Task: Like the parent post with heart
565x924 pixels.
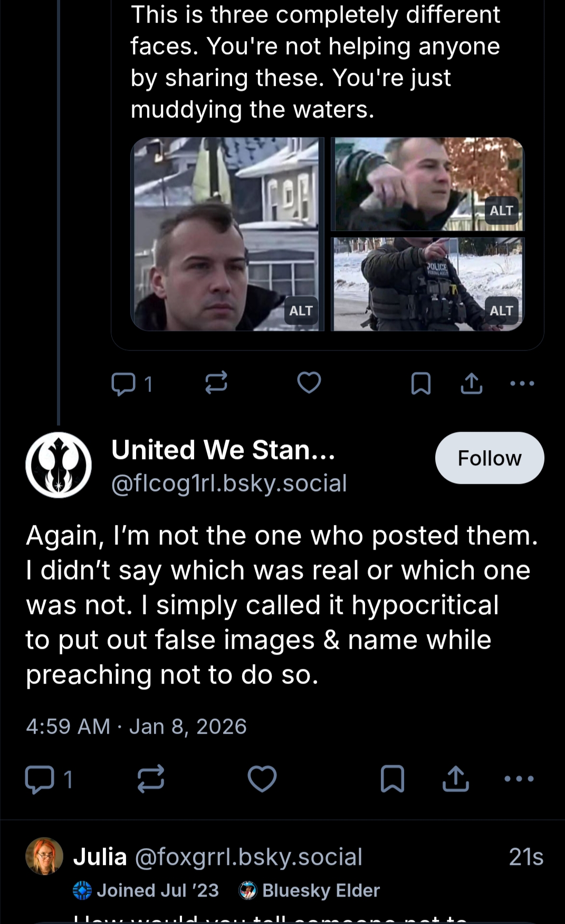Action: click(309, 383)
